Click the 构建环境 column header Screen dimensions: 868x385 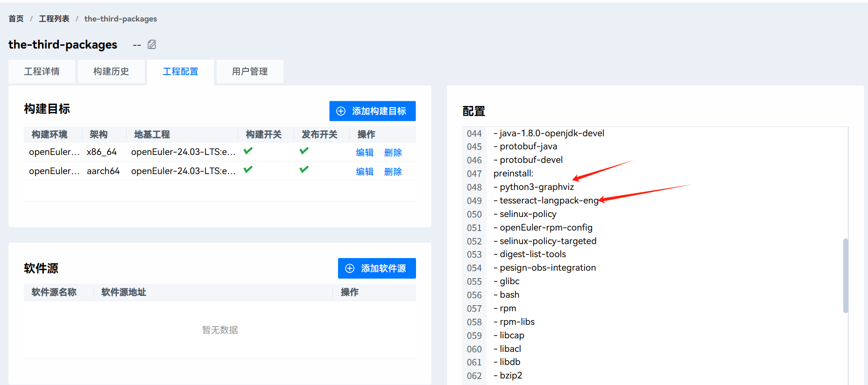[x=49, y=134]
